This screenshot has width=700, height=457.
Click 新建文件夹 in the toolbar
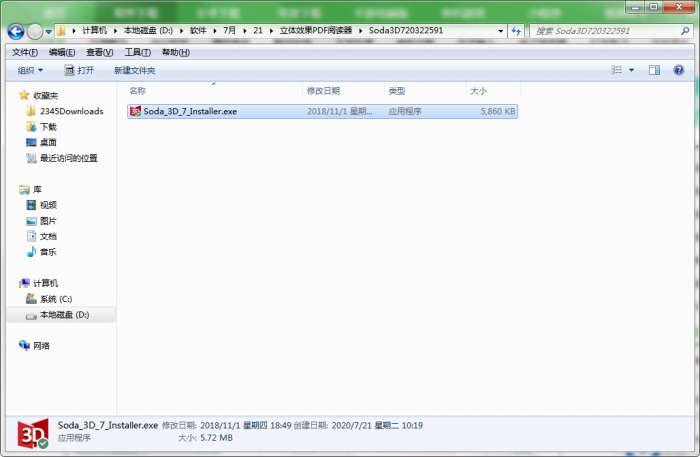[x=134, y=70]
